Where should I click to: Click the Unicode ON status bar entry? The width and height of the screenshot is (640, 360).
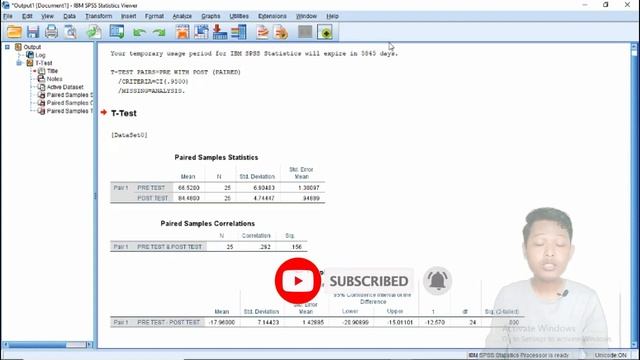click(610, 356)
